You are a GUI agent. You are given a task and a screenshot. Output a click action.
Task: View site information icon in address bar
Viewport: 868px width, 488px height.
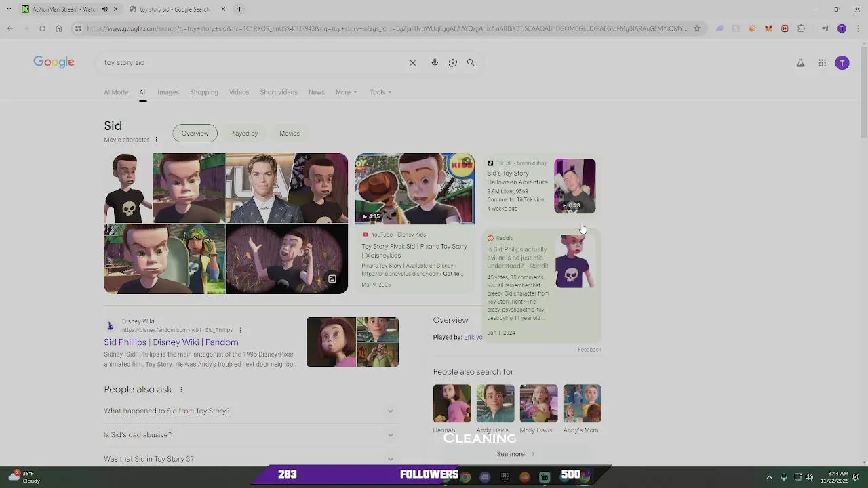[x=78, y=28]
